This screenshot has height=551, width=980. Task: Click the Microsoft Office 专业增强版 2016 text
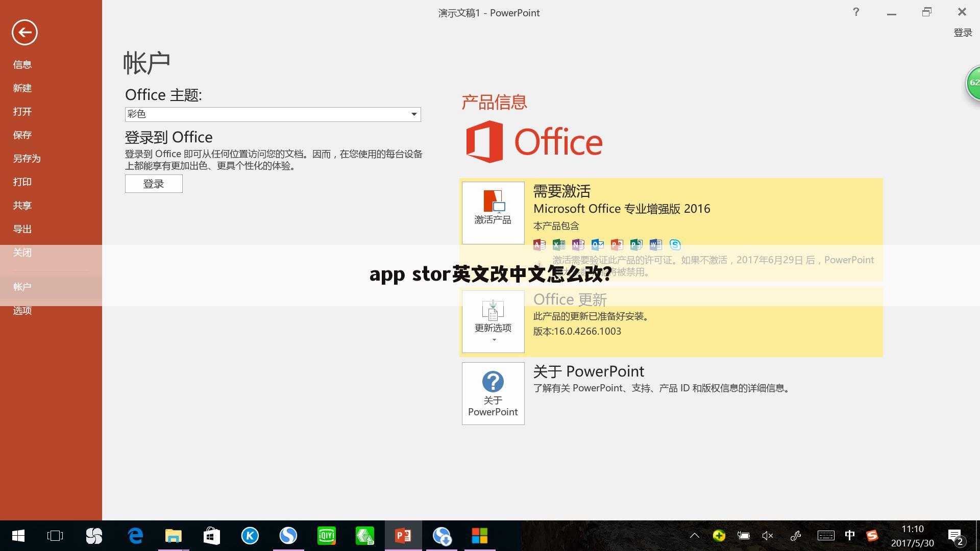(622, 209)
